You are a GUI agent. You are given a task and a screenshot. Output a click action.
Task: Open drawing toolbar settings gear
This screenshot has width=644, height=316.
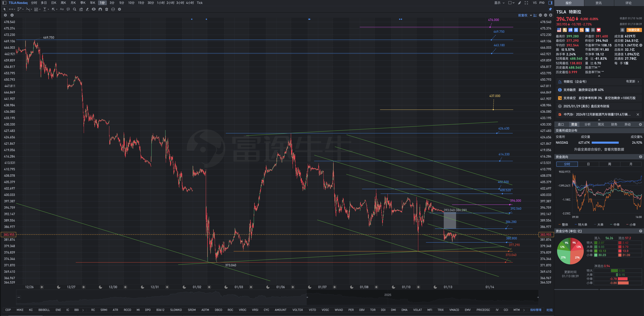click(x=119, y=9)
